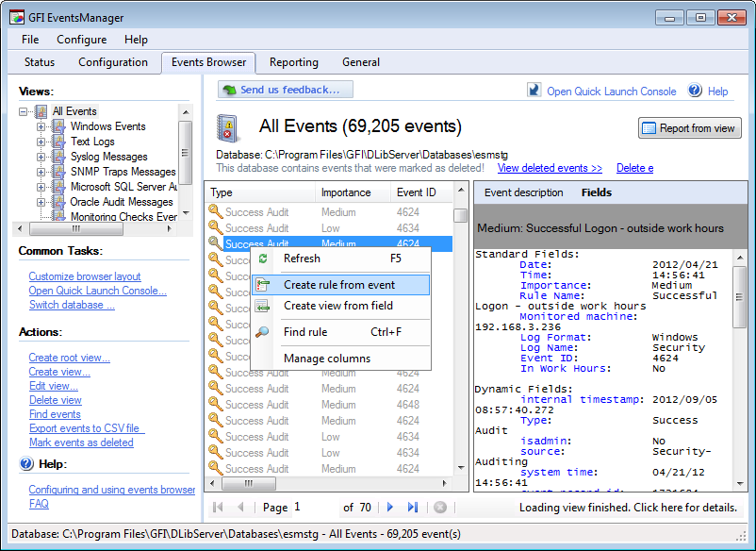Open the FAQ help link
Screen dimensions: 756x551
pyautogui.click(x=39, y=504)
